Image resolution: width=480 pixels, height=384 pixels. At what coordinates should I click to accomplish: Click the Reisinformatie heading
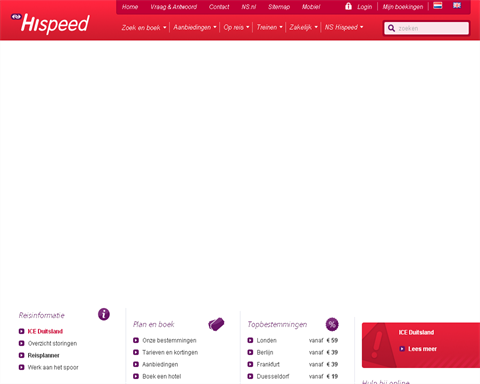[42, 315]
